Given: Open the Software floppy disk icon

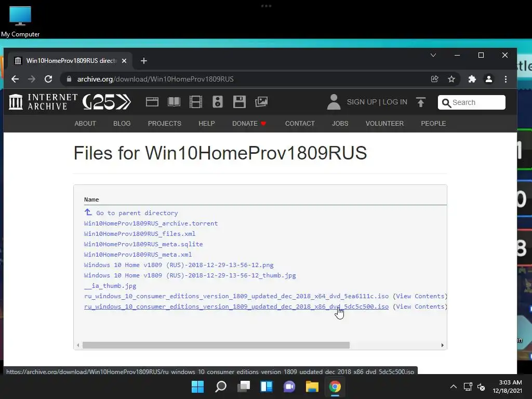Looking at the screenshot, I should coord(239,102).
